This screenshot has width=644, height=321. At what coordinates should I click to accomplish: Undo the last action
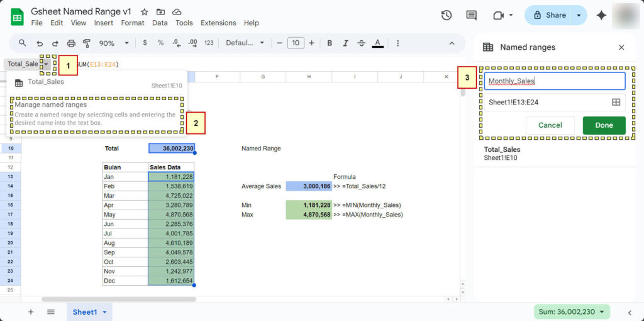[x=40, y=43]
